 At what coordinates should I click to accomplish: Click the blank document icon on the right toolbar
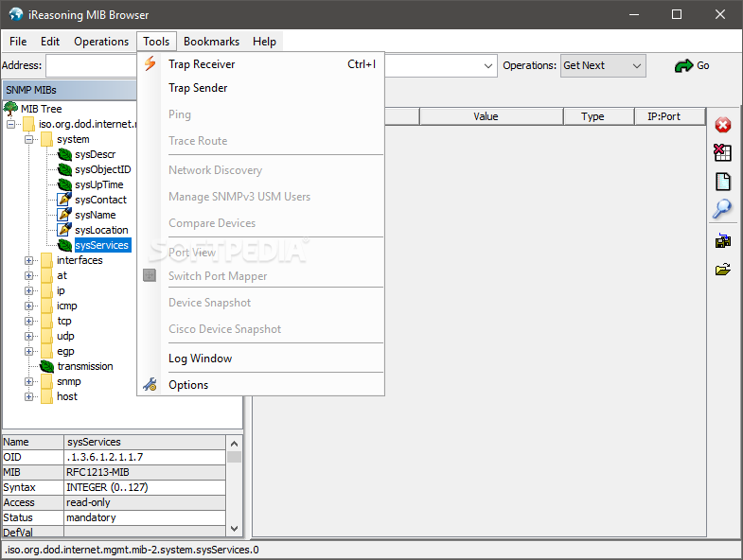[722, 182]
